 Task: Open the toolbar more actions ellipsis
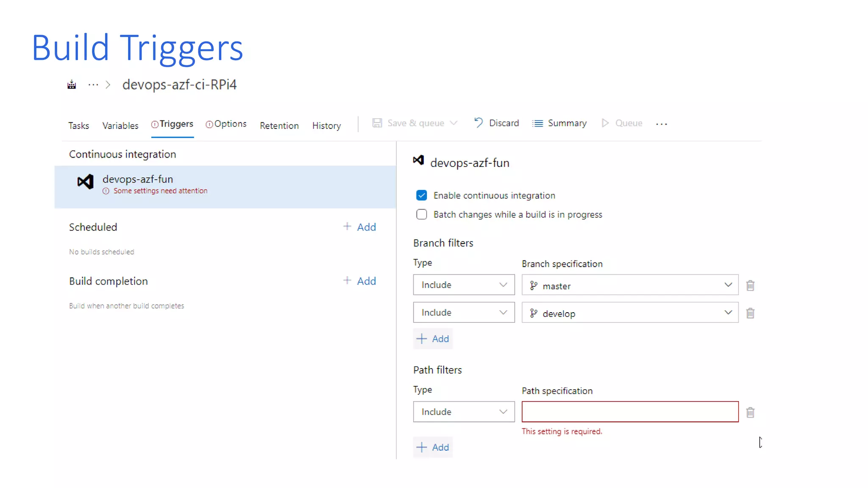[x=661, y=124]
